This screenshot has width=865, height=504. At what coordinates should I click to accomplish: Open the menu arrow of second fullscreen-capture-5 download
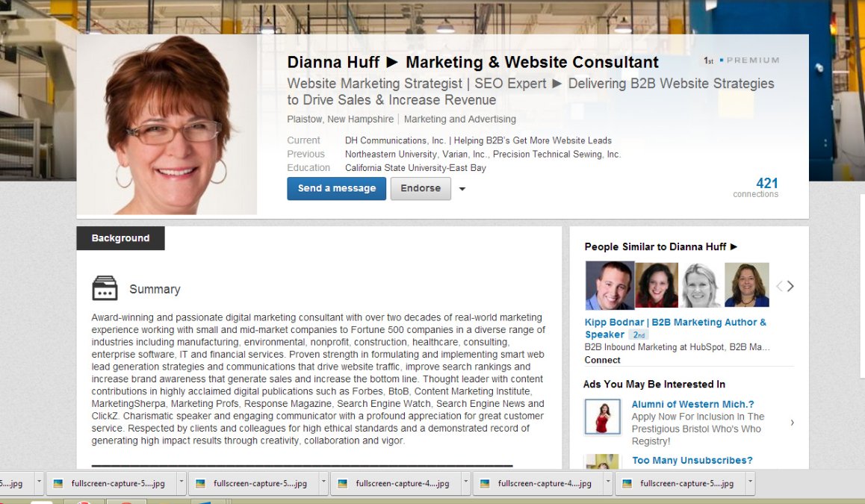click(x=323, y=482)
